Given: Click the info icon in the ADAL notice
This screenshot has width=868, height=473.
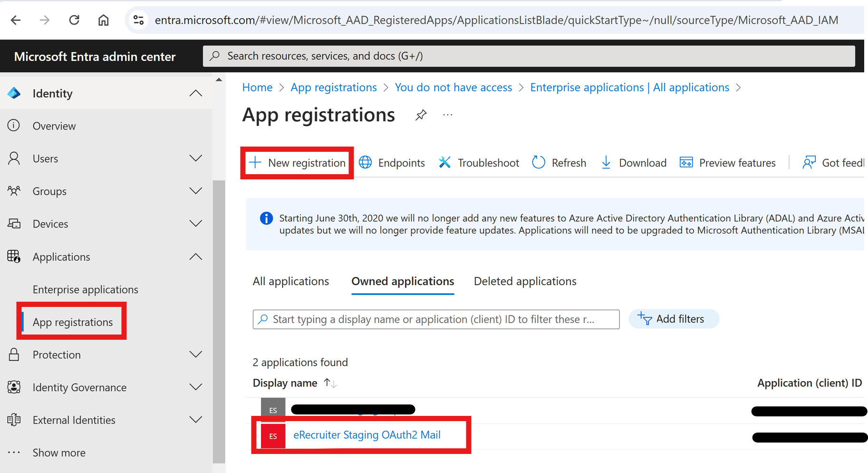Looking at the screenshot, I should click(x=267, y=218).
